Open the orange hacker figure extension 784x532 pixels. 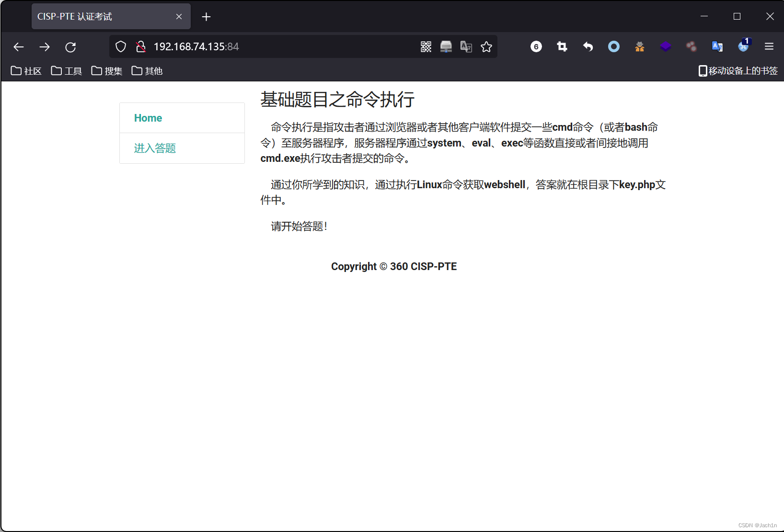click(640, 46)
